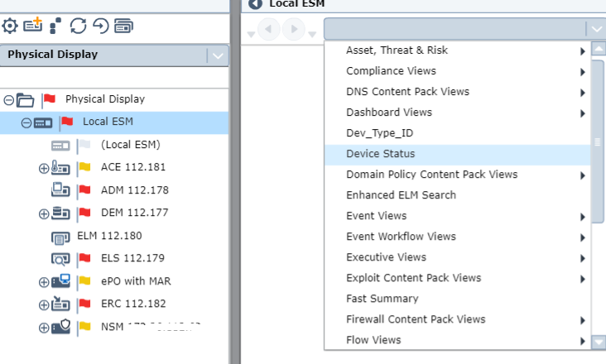This screenshot has height=364, width=606.
Task: Expand the ACE 112.181 node
Action: pyautogui.click(x=44, y=169)
